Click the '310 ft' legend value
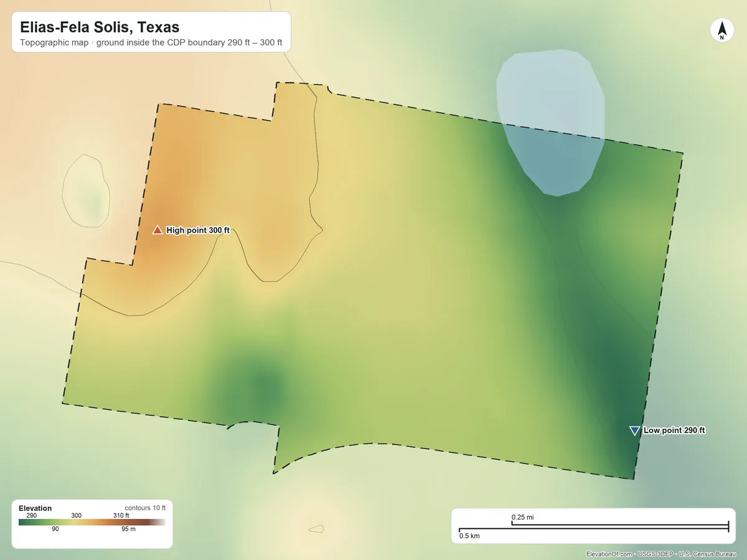747x560 pixels. 121,515
